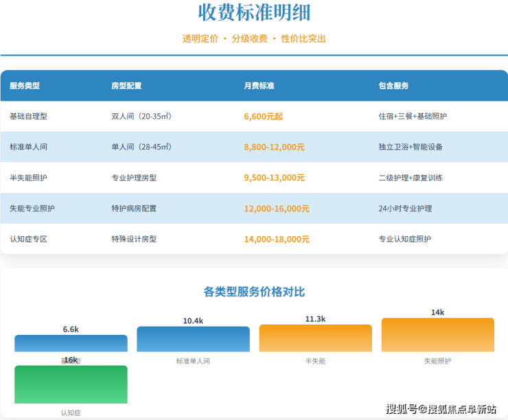Click the 6,600元起 price text
Image resolution: width=508 pixels, height=420 pixels.
click(x=263, y=117)
